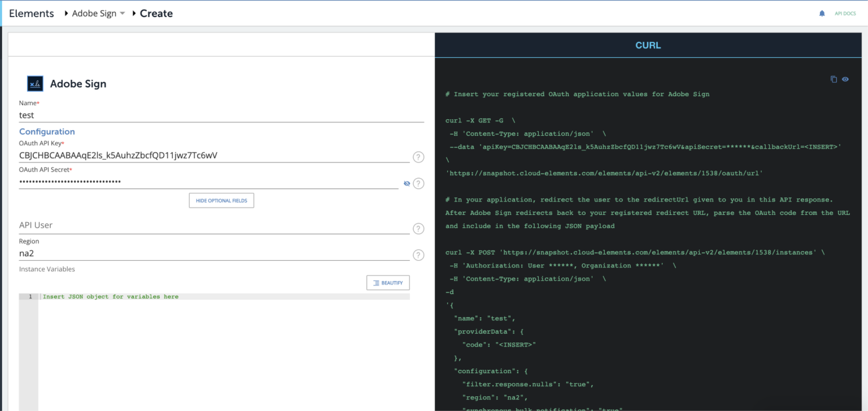
Task: Open help for the Region field
Action: click(x=418, y=255)
